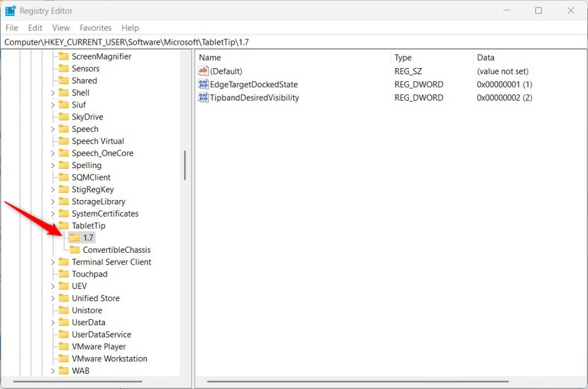The width and height of the screenshot is (588, 389).
Task: Select the EdgeTargetDockedState DWORD value icon
Action: pyautogui.click(x=203, y=84)
